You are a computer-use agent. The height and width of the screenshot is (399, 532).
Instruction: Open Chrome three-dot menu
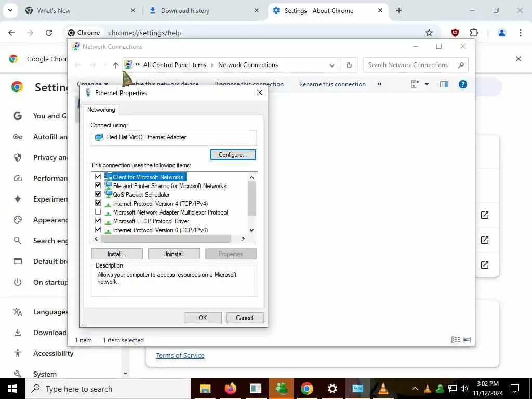pyautogui.click(x=521, y=33)
